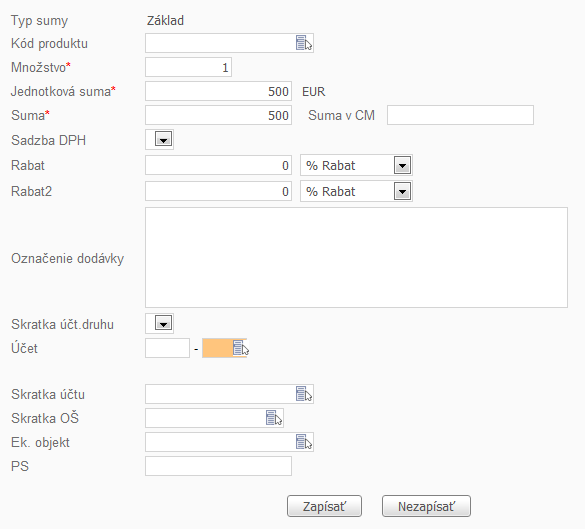585x529 pixels.
Task: Click inside the Označenie dodávky text area
Action: [x=356, y=257]
